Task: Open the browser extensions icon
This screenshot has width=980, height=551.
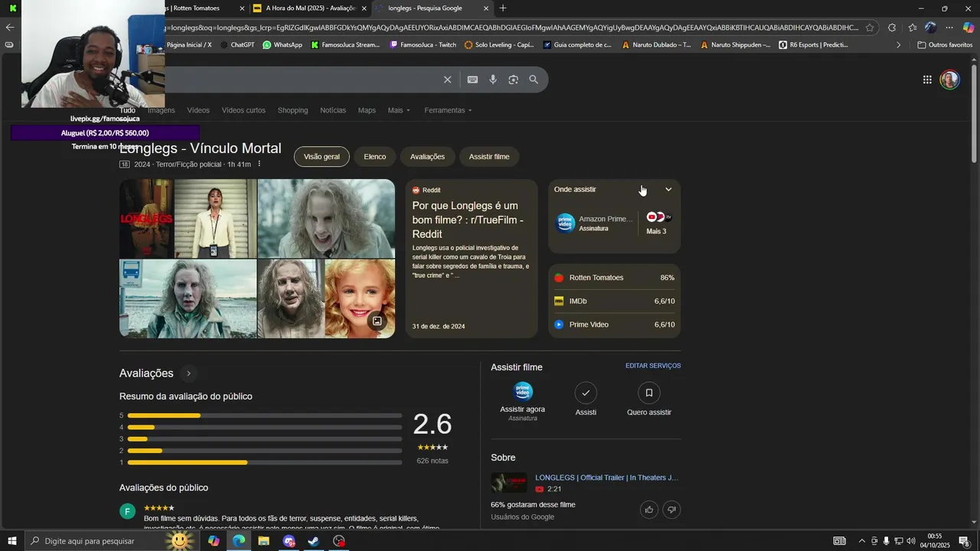Action: [x=892, y=28]
